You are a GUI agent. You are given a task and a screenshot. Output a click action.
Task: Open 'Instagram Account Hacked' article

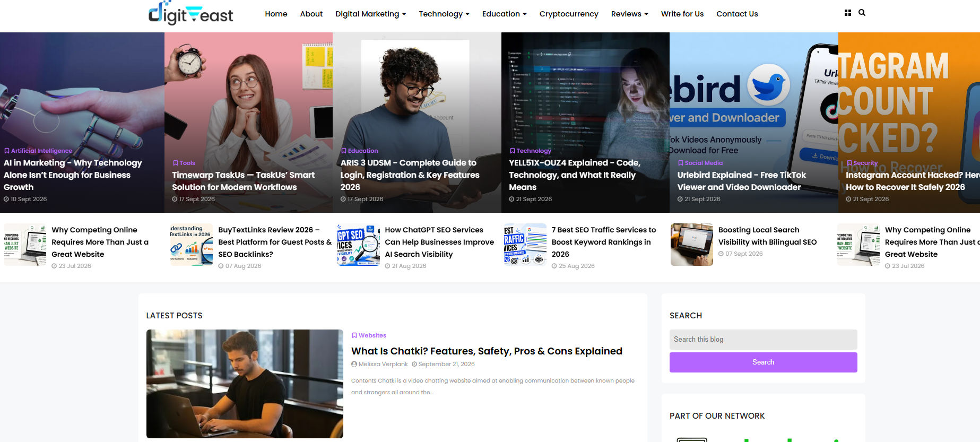click(x=912, y=181)
